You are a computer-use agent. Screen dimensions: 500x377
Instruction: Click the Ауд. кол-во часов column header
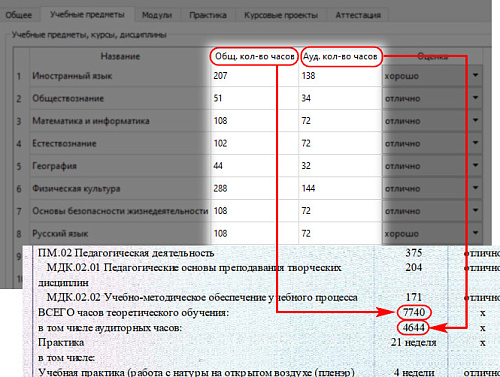pyautogui.click(x=340, y=57)
